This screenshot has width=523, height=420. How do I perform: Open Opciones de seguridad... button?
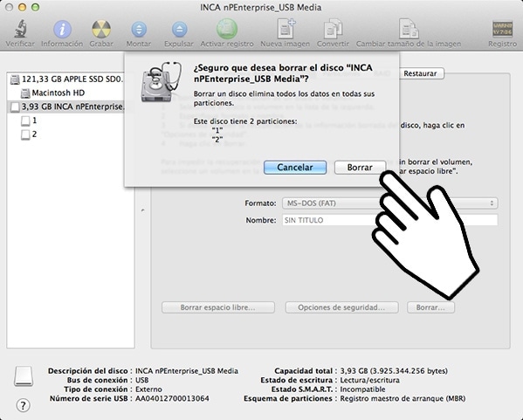click(341, 307)
